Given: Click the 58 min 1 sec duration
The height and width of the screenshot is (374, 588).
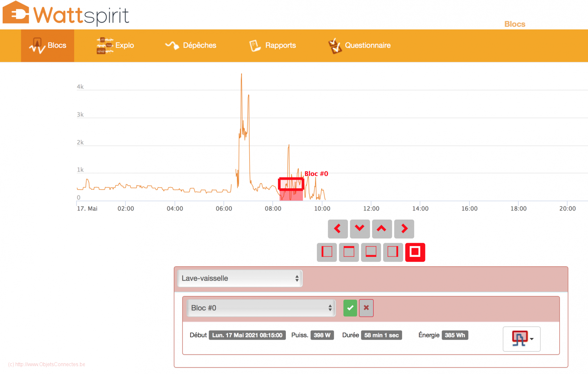Looking at the screenshot, I should (x=382, y=335).
